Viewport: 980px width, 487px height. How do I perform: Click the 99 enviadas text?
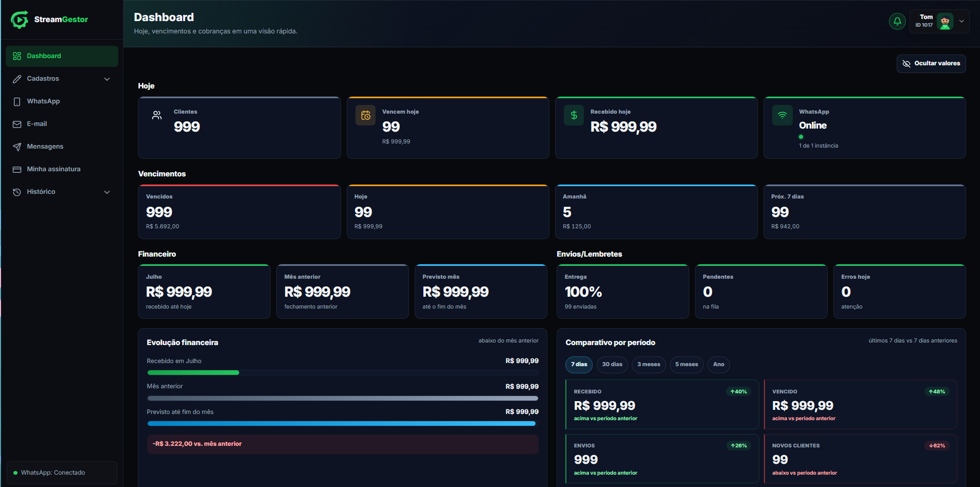tap(580, 306)
